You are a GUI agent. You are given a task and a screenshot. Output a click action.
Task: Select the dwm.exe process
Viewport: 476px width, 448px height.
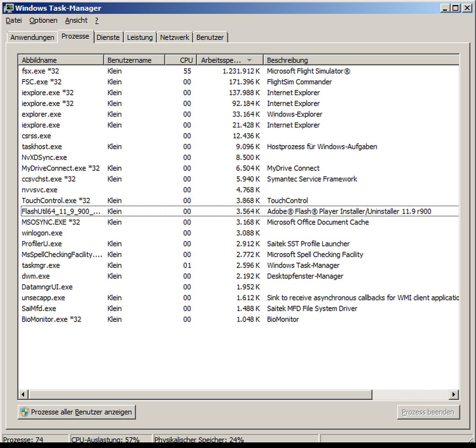pyautogui.click(x=238, y=276)
